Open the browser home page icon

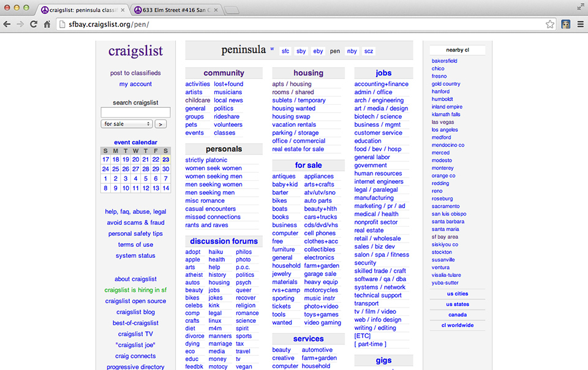pyautogui.click(x=47, y=25)
